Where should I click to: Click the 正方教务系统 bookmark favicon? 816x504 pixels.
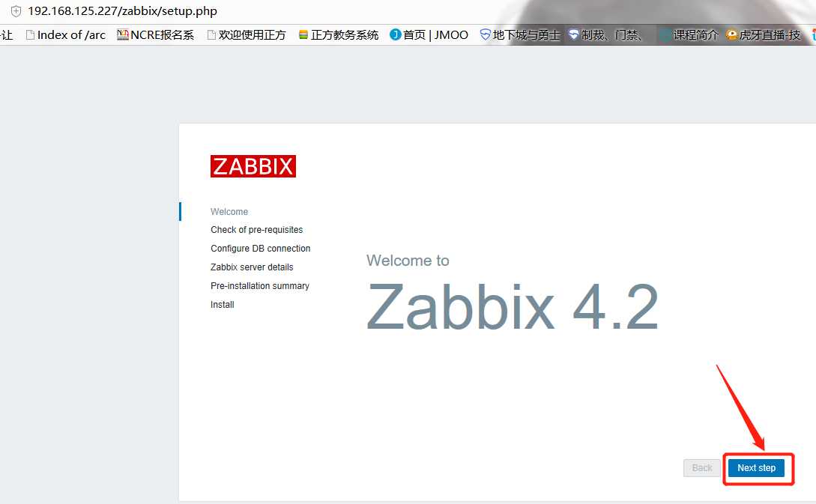click(303, 35)
